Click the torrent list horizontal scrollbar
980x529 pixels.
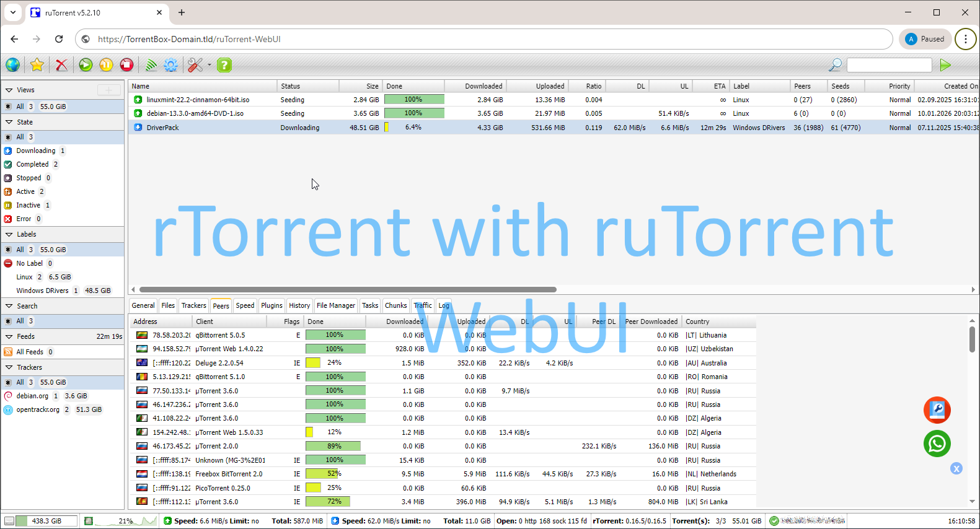(348, 289)
